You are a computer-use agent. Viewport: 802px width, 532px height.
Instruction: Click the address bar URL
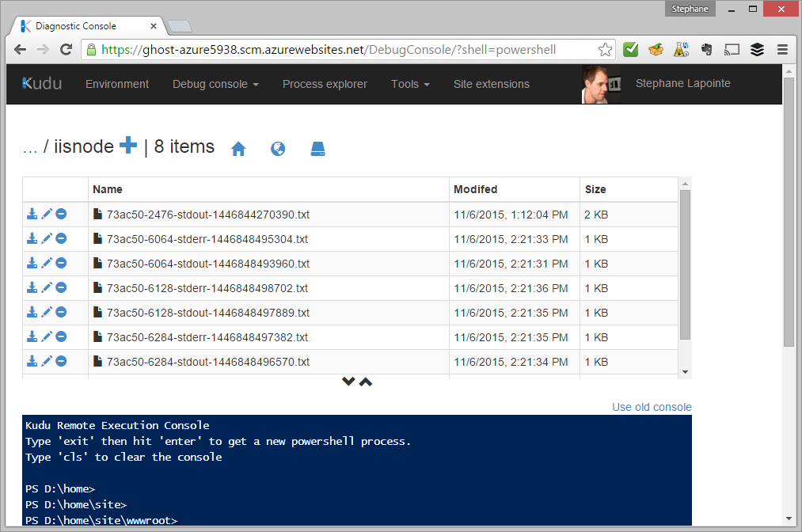329,50
